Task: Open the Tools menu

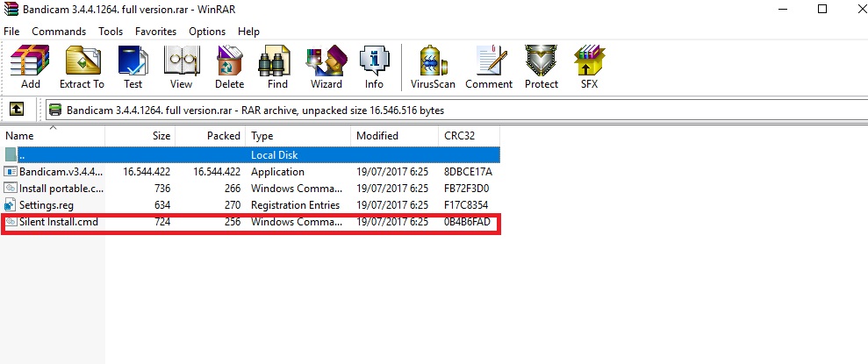Action: 111,32
